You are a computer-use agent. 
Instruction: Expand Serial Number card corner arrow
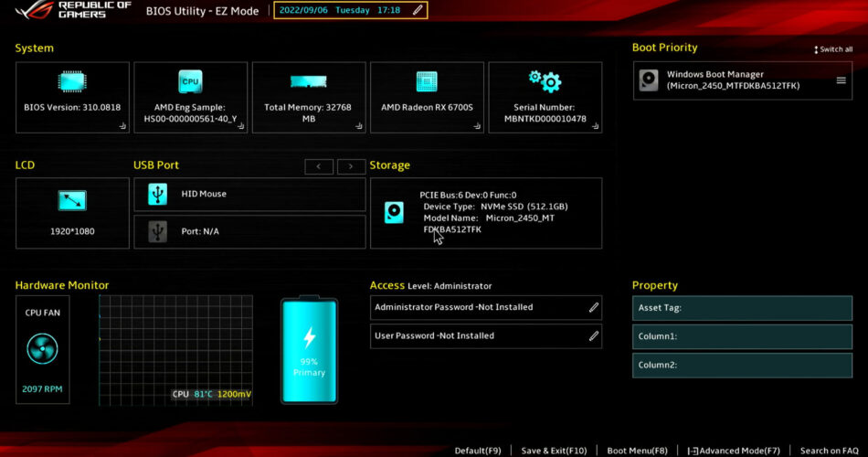pos(595,126)
